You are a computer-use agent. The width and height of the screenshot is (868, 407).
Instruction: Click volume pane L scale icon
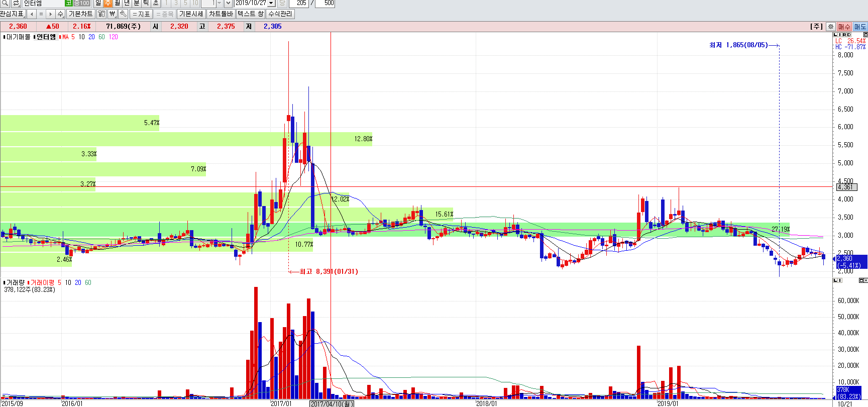835,280
